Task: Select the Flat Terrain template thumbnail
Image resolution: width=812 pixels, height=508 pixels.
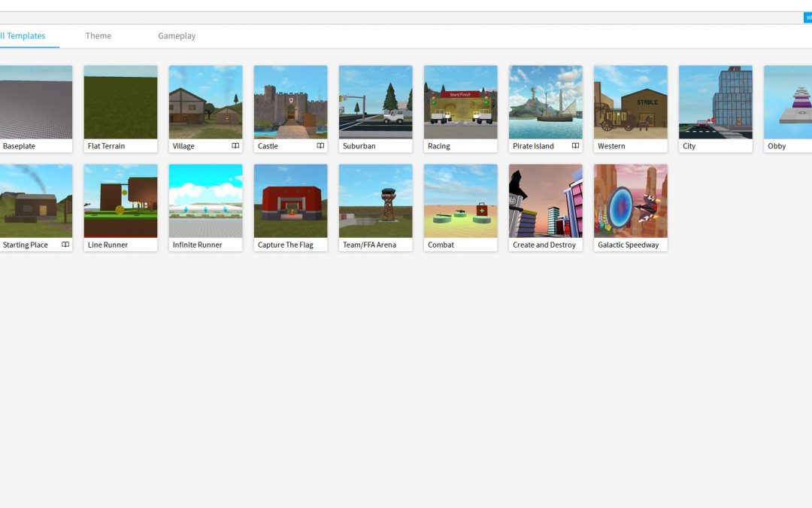Action: pyautogui.click(x=120, y=102)
